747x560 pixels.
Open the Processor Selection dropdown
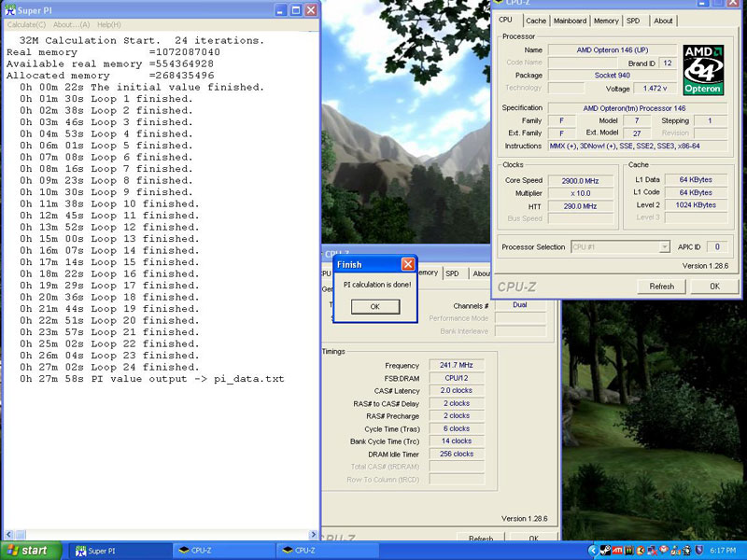coord(620,247)
